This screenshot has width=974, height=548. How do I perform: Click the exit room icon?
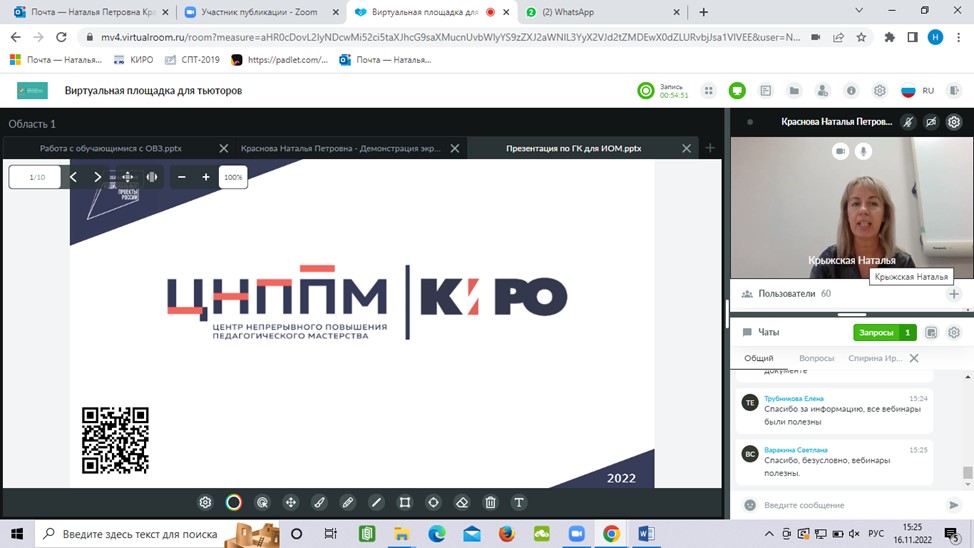(x=955, y=91)
